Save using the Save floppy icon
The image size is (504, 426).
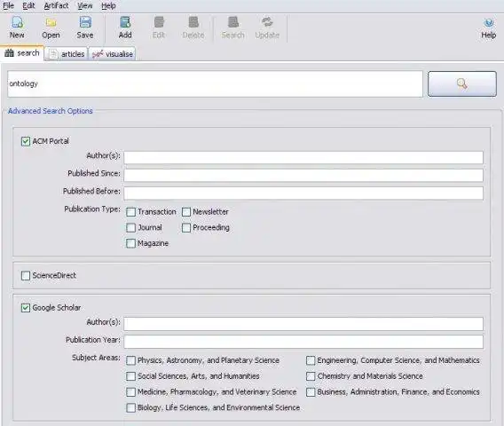click(x=85, y=22)
